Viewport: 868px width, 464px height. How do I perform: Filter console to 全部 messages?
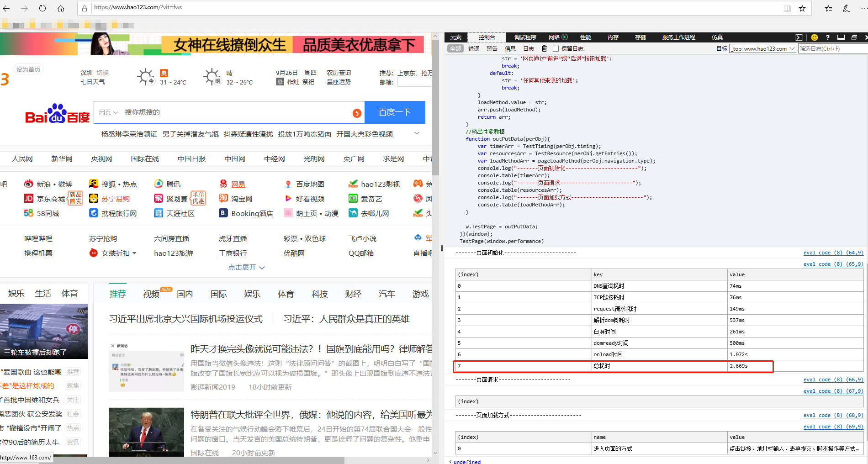pyautogui.click(x=455, y=48)
